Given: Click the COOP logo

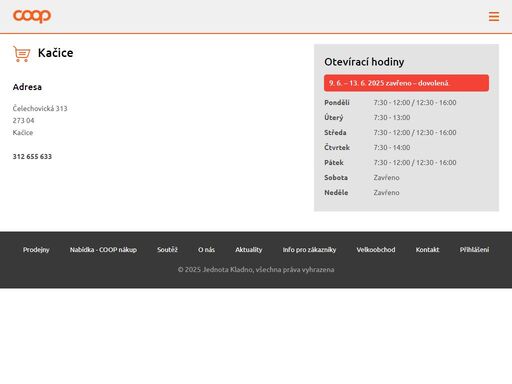Looking at the screenshot, I should (32, 16).
